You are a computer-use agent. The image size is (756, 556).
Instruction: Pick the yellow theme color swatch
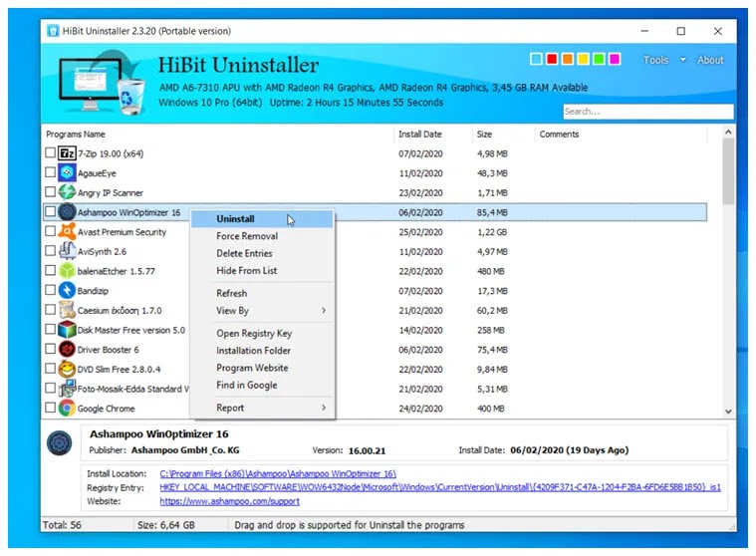pyautogui.click(x=583, y=59)
